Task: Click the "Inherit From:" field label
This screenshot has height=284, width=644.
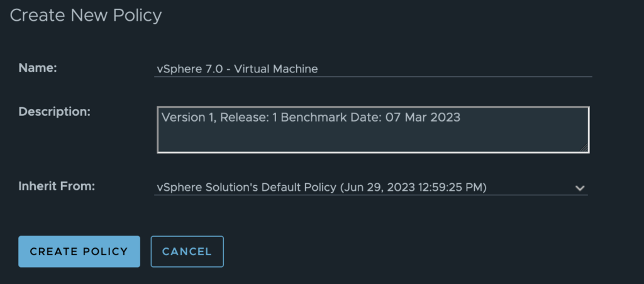Action: [57, 186]
